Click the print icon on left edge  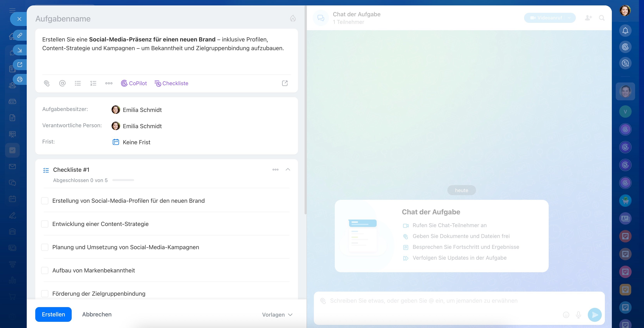(x=20, y=79)
